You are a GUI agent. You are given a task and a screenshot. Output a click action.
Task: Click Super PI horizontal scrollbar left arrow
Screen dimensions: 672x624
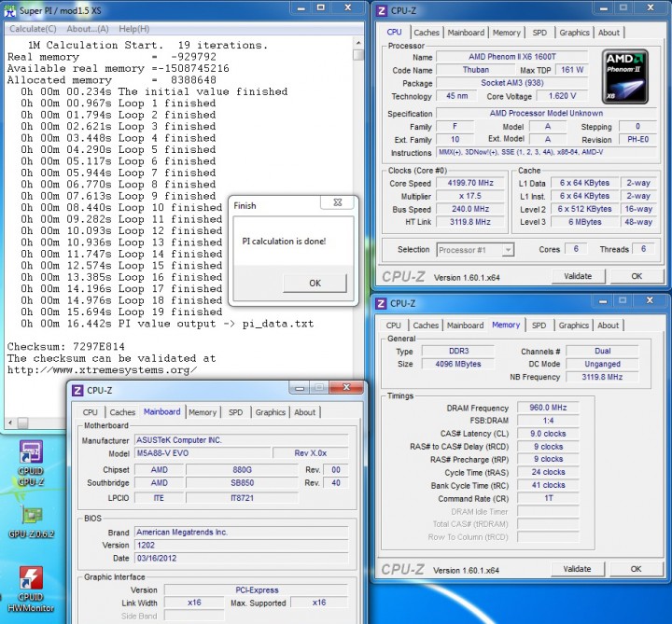[10, 423]
